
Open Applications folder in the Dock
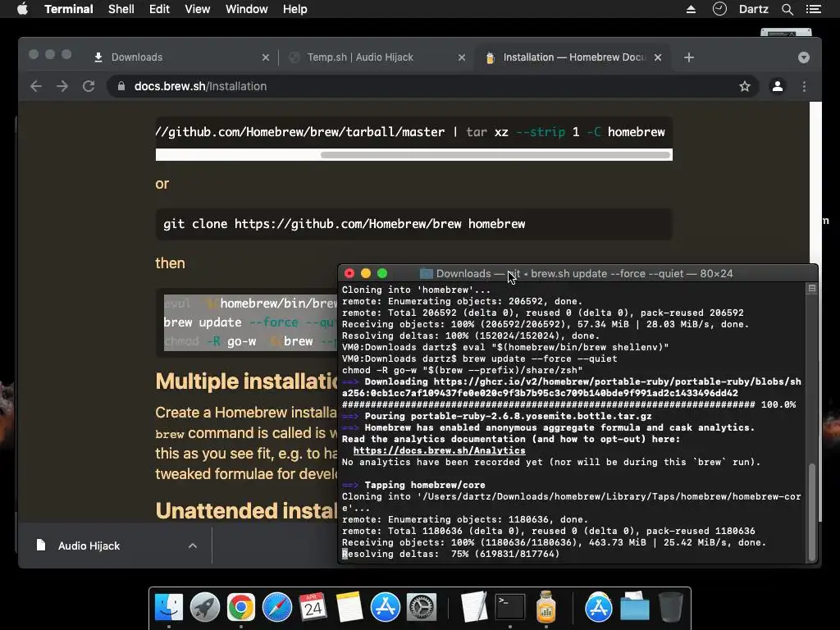pos(598,608)
